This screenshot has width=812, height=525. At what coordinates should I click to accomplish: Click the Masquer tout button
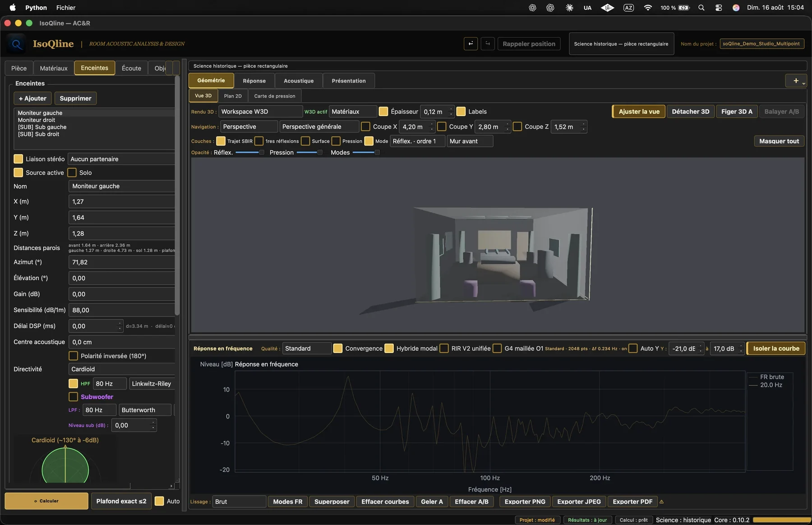click(x=779, y=141)
